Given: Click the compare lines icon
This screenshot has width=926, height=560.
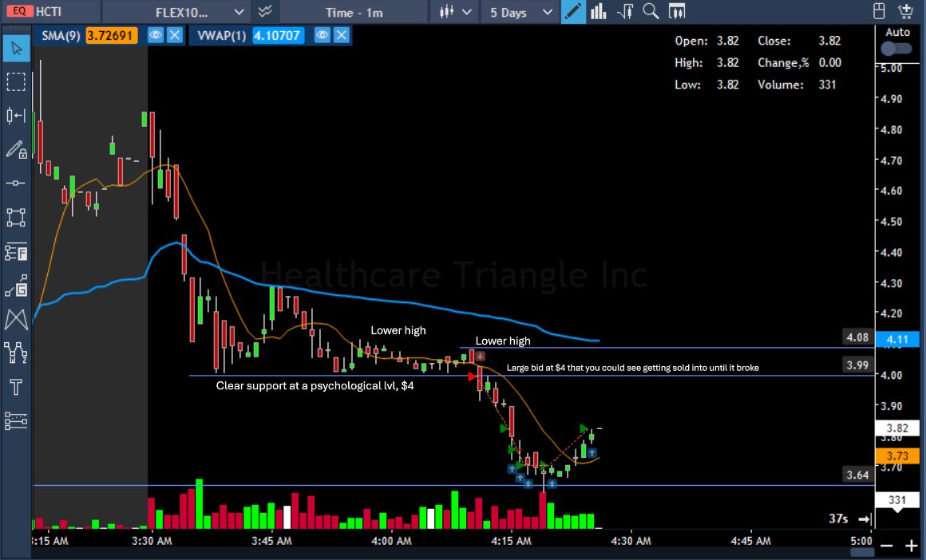Looking at the screenshot, I should pyautogui.click(x=264, y=12).
